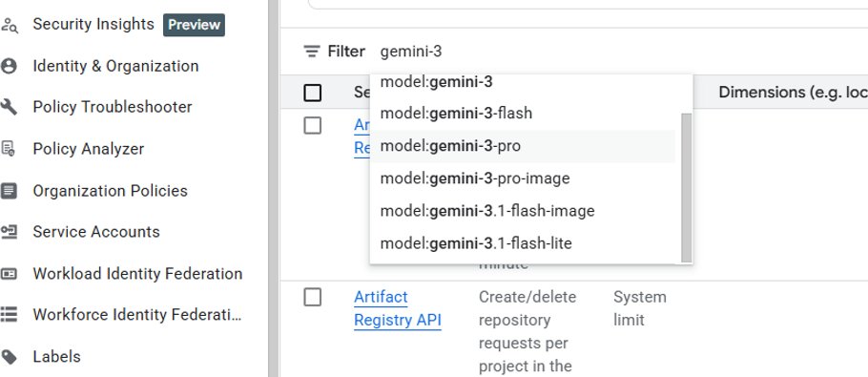Image resolution: width=868 pixels, height=377 pixels.
Task: Select the Policy Troubleshooter wrench icon
Action: (x=9, y=108)
